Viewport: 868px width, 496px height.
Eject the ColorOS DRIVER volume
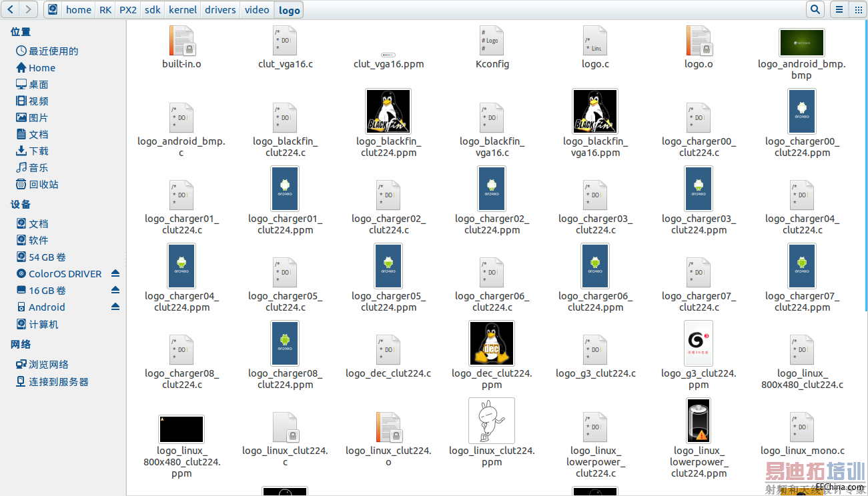(x=115, y=273)
